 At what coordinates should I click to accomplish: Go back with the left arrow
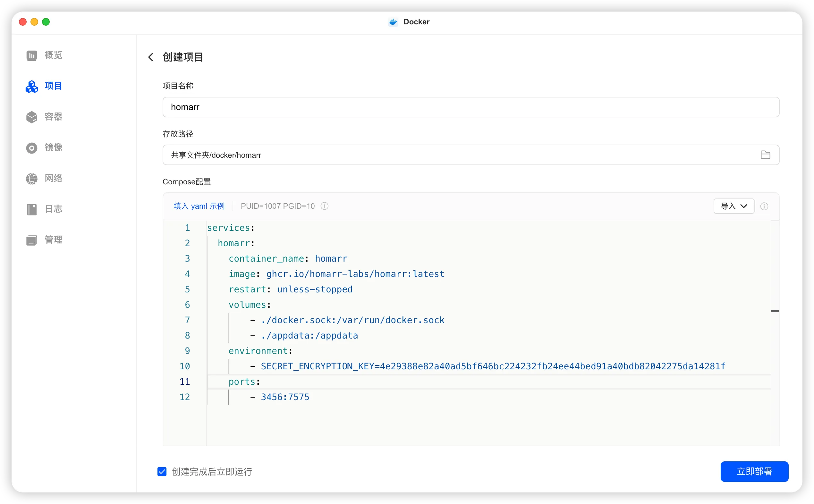click(151, 57)
